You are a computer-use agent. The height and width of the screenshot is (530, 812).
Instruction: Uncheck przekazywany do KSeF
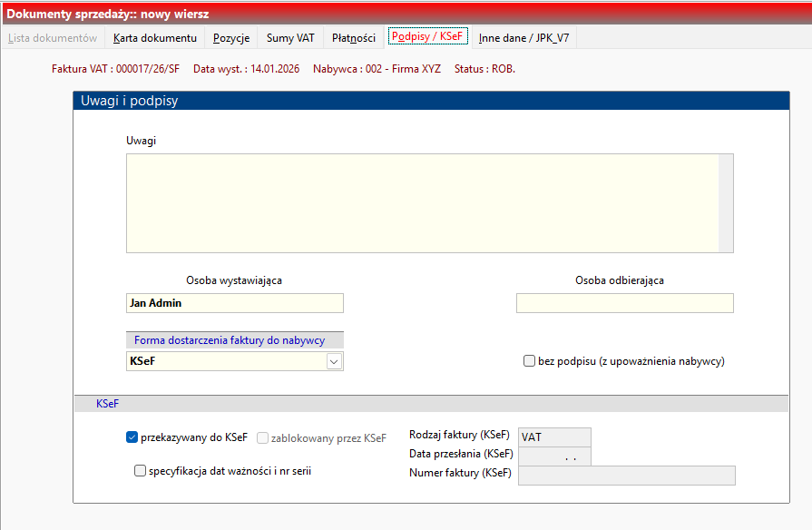tap(132, 437)
